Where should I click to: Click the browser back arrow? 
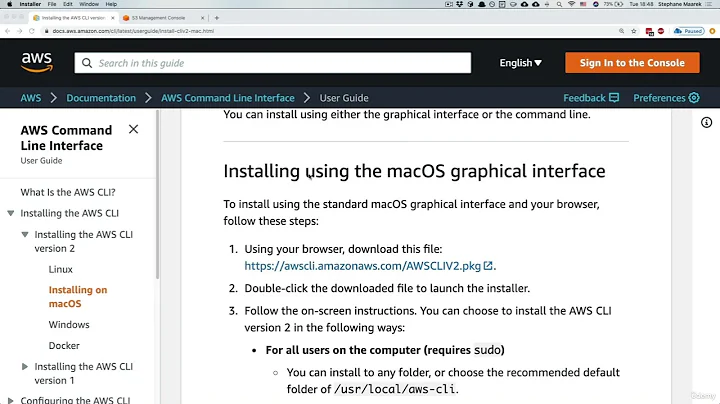coord(7,31)
